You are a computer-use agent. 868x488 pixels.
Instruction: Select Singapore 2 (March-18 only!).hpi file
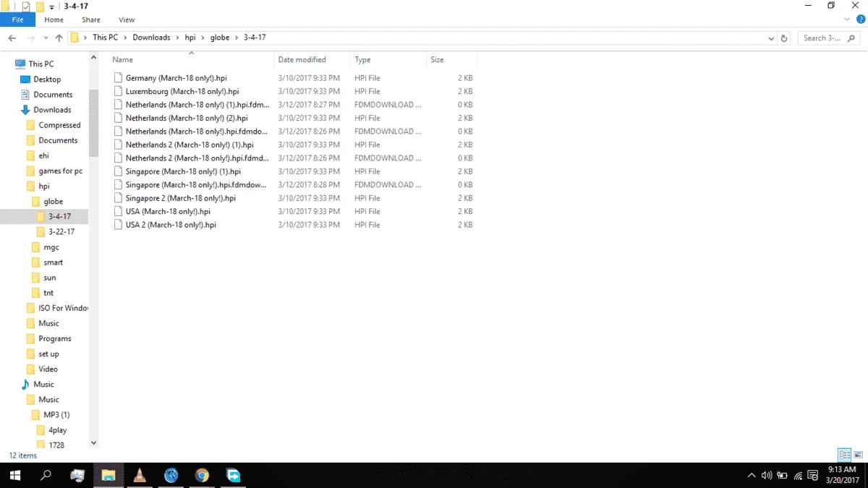pyautogui.click(x=181, y=198)
